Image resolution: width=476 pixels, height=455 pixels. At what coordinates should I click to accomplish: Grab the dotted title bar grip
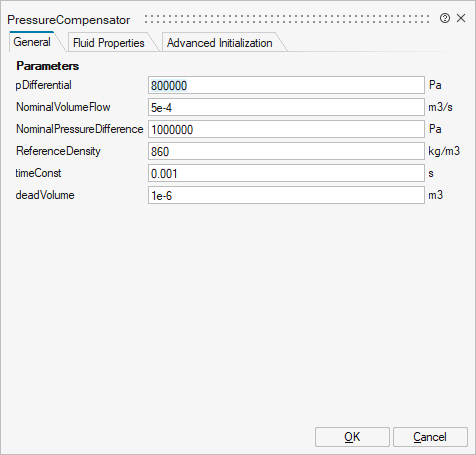[287, 19]
